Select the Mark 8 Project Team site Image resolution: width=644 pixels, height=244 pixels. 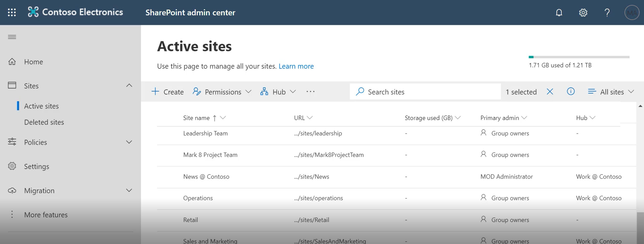pyautogui.click(x=210, y=155)
